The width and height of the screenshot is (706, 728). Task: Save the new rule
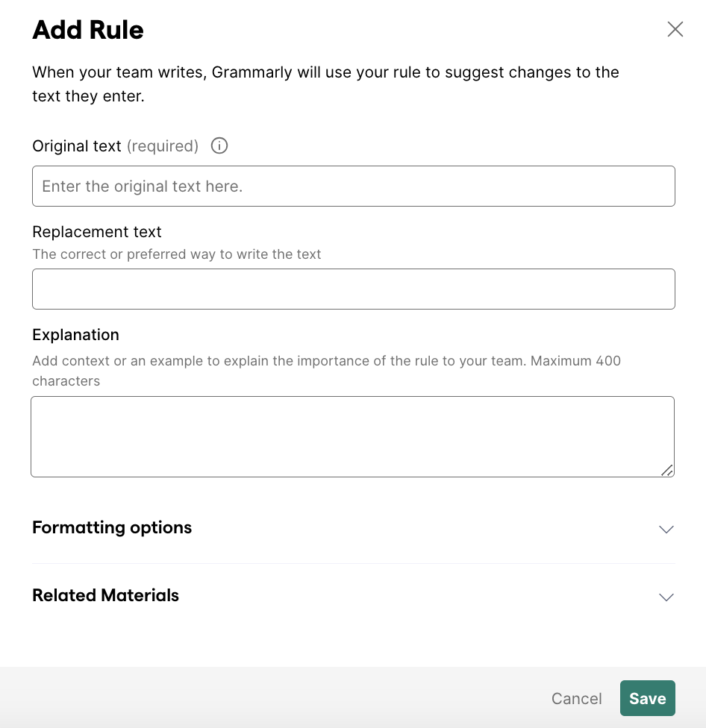pyautogui.click(x=647, y=699)
